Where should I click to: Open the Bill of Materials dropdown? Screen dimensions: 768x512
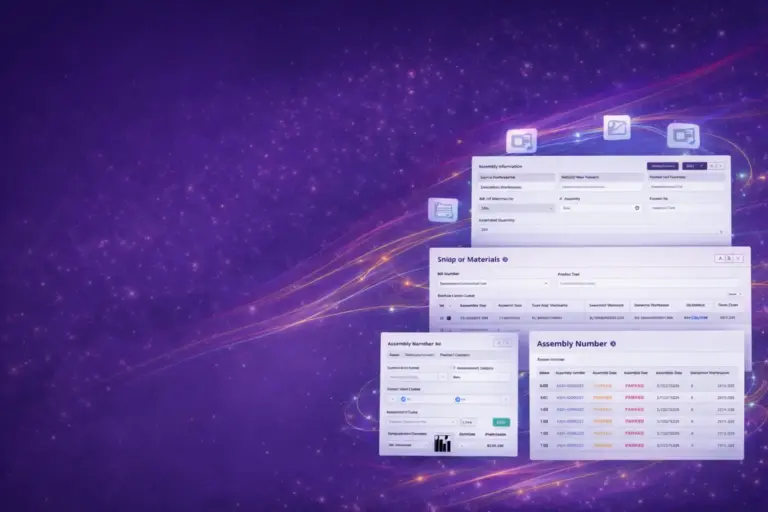[513, 208]
